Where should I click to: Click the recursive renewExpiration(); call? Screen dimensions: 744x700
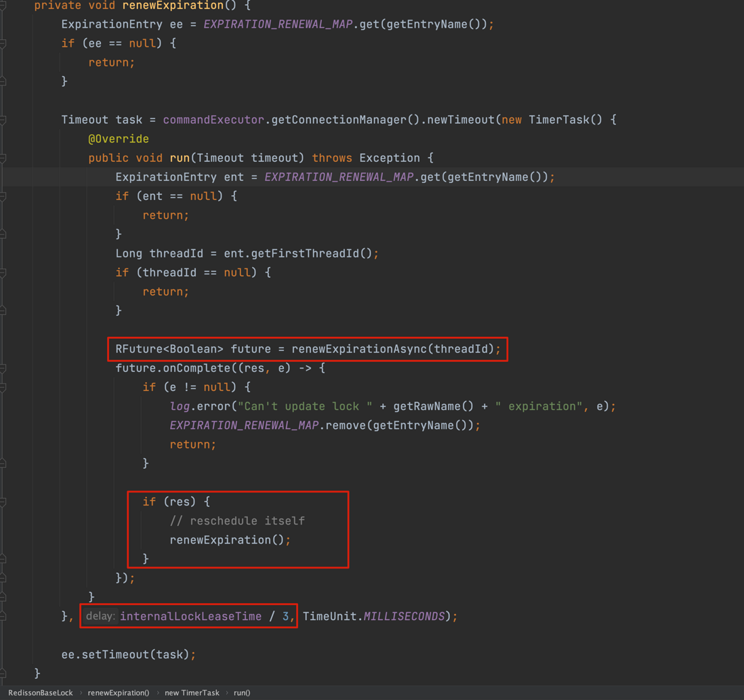230,540
